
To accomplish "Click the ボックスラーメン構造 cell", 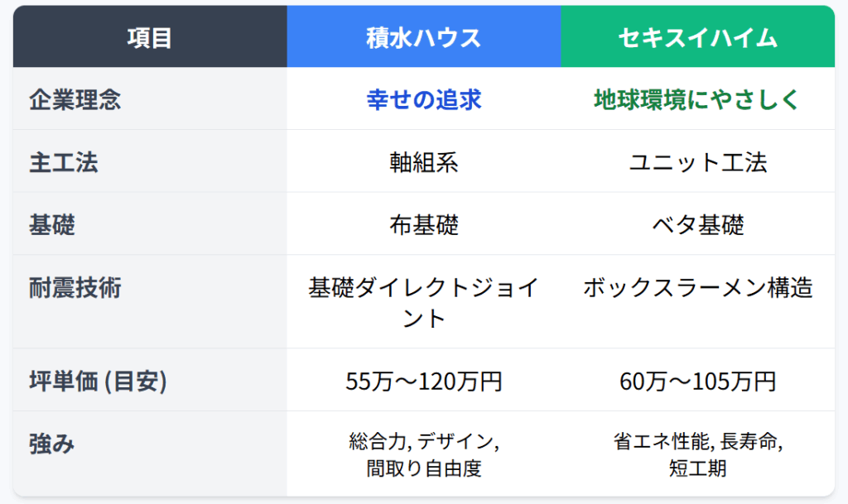I will pyautogui.click(x=697, y=288).
